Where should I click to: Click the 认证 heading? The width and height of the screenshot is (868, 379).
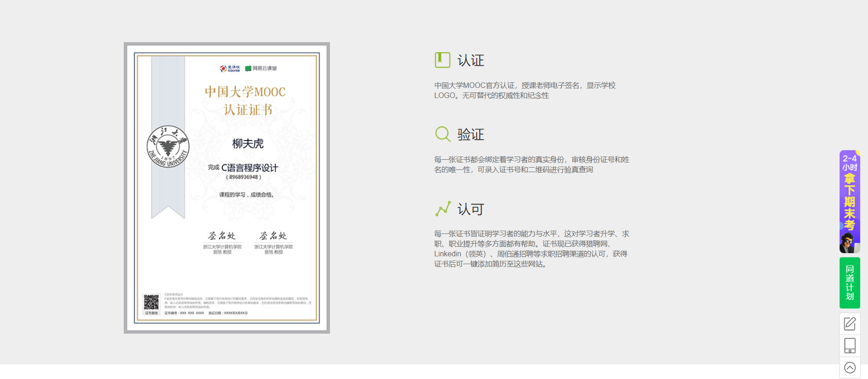tap(471, 60)
